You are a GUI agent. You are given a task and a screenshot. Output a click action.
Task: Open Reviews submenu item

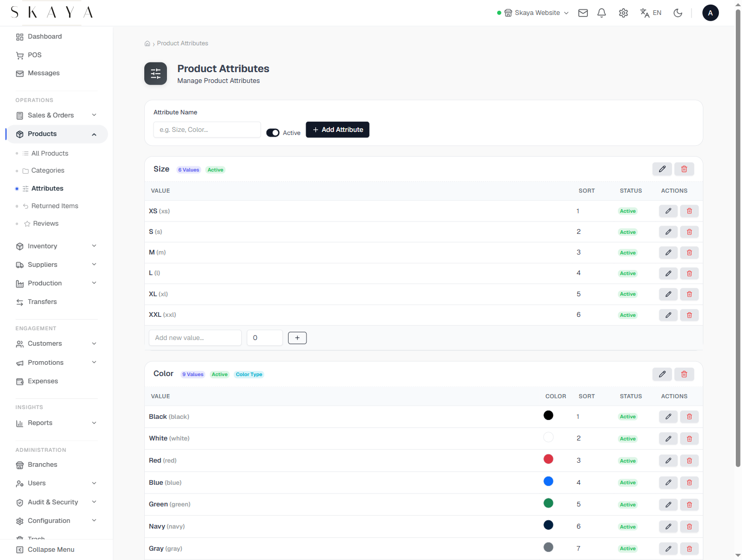pyautogui.click(x=45, y=224)
